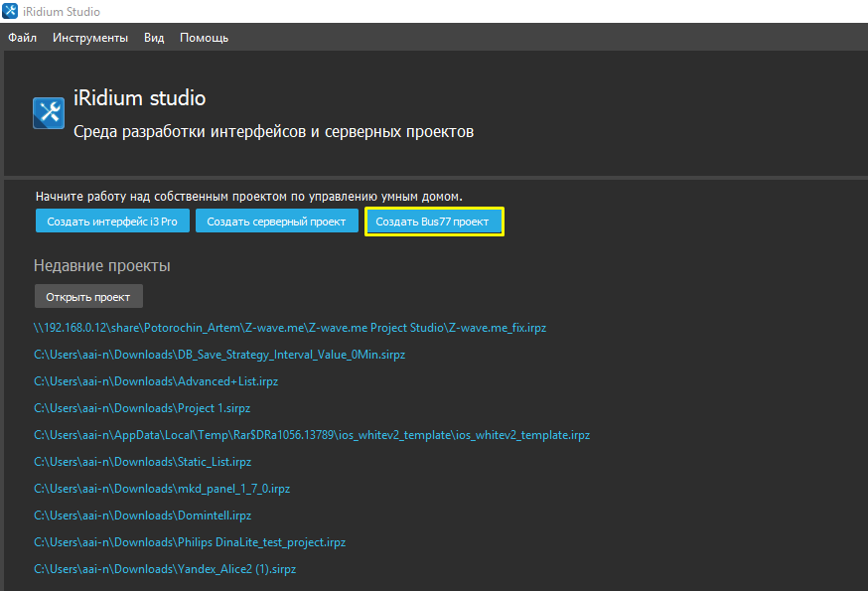Viewport: 868px width, 591px height.
Task: Open the Инструменты menu
Action: (x=90, y=38)
